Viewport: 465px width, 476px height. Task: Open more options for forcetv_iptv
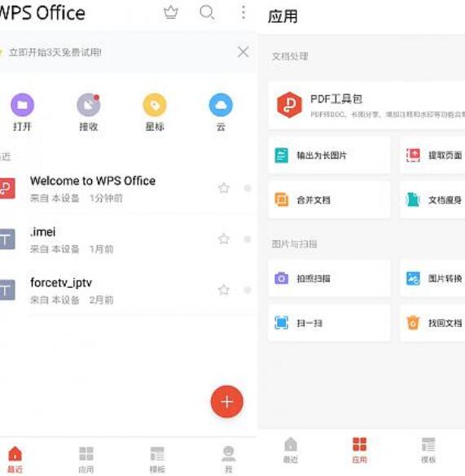pos(248,290)
